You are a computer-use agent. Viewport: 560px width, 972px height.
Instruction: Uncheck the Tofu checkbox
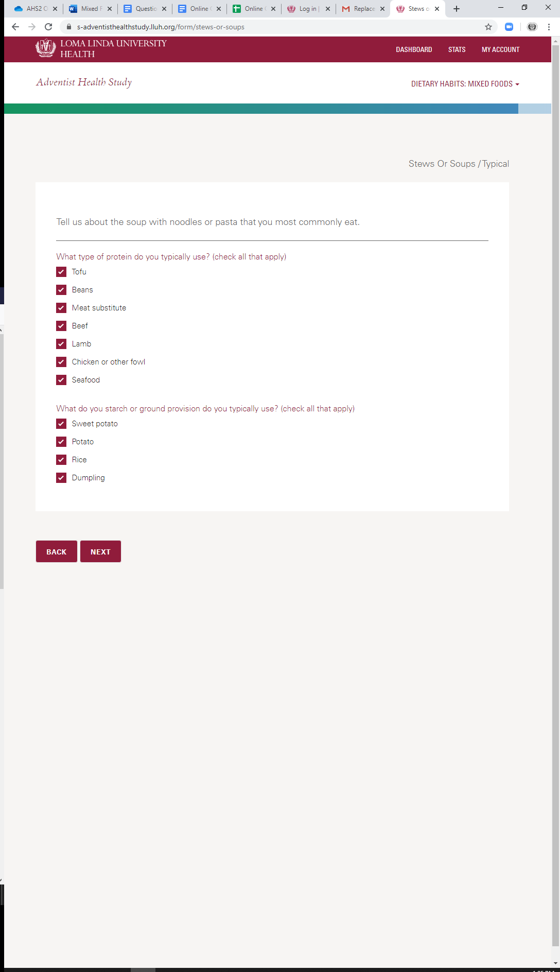pyautogui.click(x=61, y=272)
